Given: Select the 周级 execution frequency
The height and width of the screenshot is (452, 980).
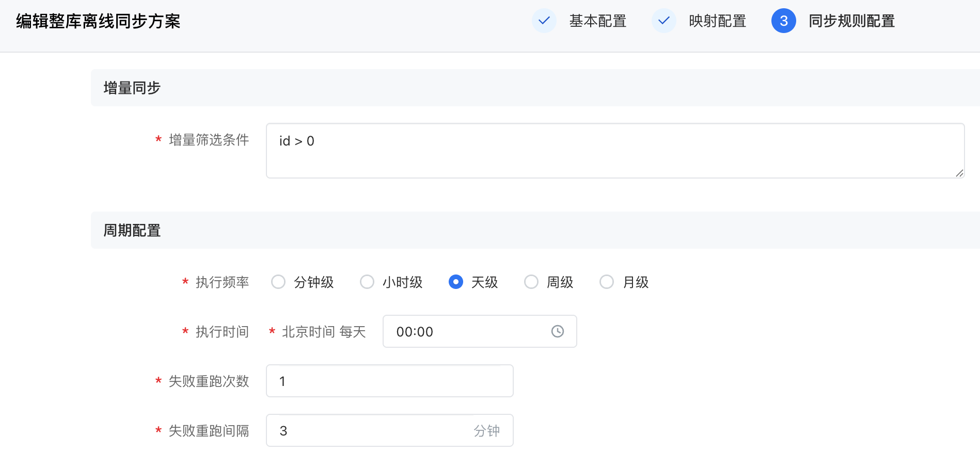Looking at the screenshot, I should tap(531, 282).
